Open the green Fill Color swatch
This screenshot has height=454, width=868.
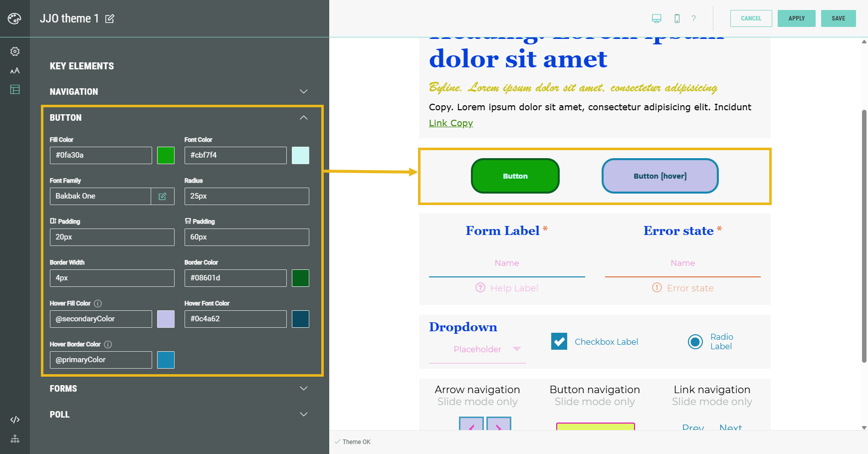coord(166,155)
